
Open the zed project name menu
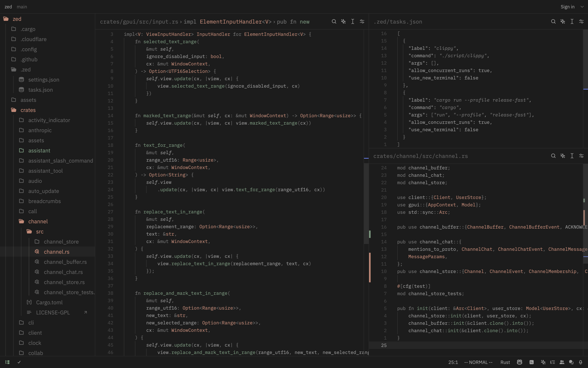[x=8, y=7]
